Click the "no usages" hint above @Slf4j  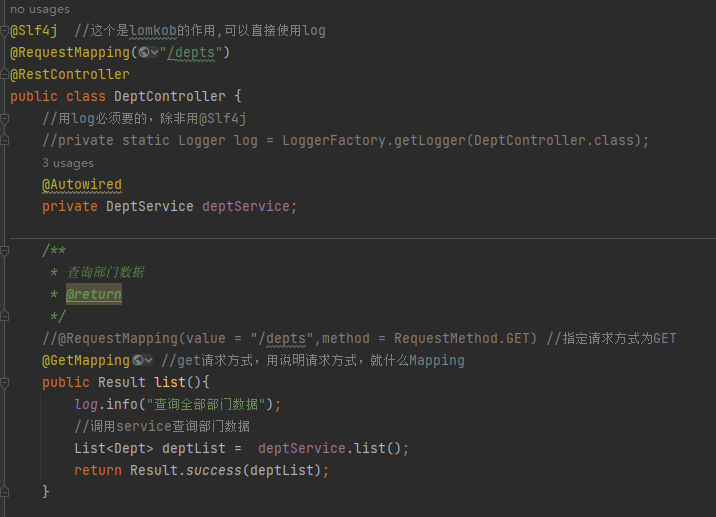pos(40,9)
